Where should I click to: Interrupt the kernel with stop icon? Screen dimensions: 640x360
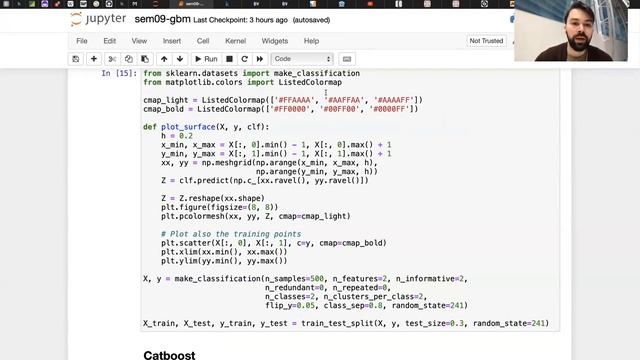(229, 59)
